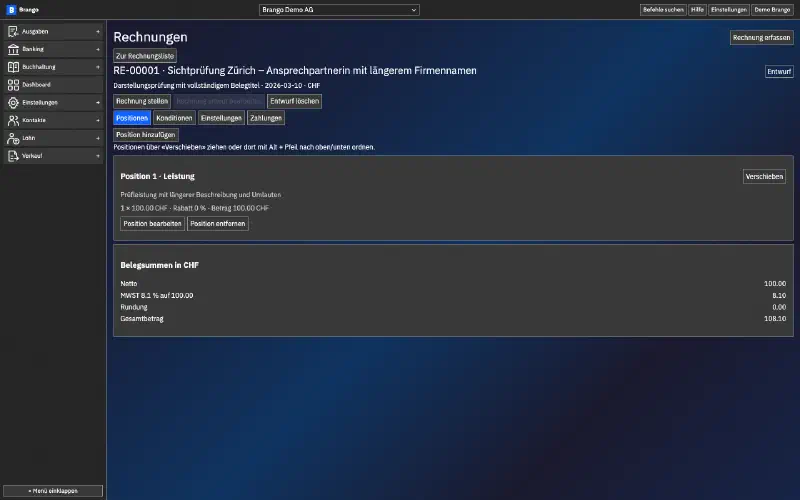Click Entwurf löschen button
This screenshot has width=800, height=500.
click(x=294, y=101)
